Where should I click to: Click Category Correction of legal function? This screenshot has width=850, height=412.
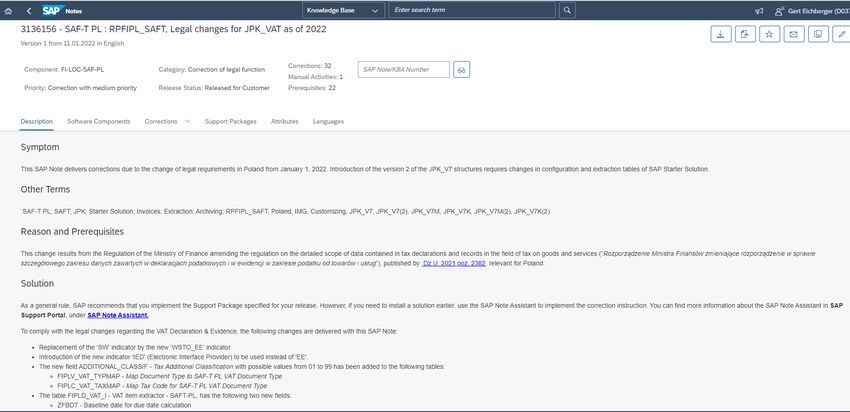coord(212,69)
